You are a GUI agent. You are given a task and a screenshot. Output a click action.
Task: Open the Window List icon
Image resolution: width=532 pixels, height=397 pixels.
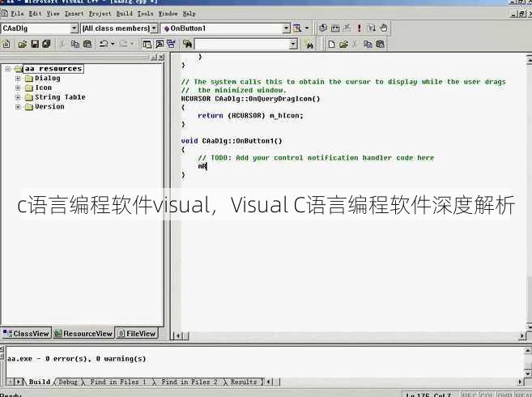(171, 44)
